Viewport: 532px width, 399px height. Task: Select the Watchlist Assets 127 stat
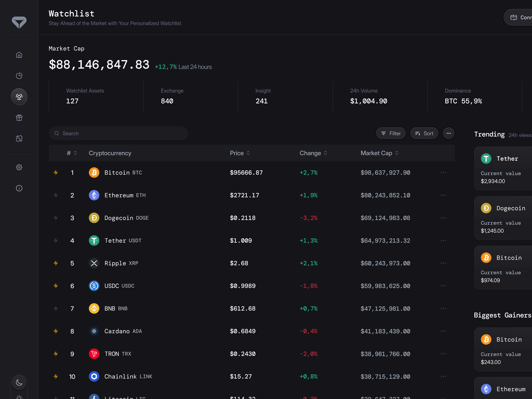click(96, 96)
